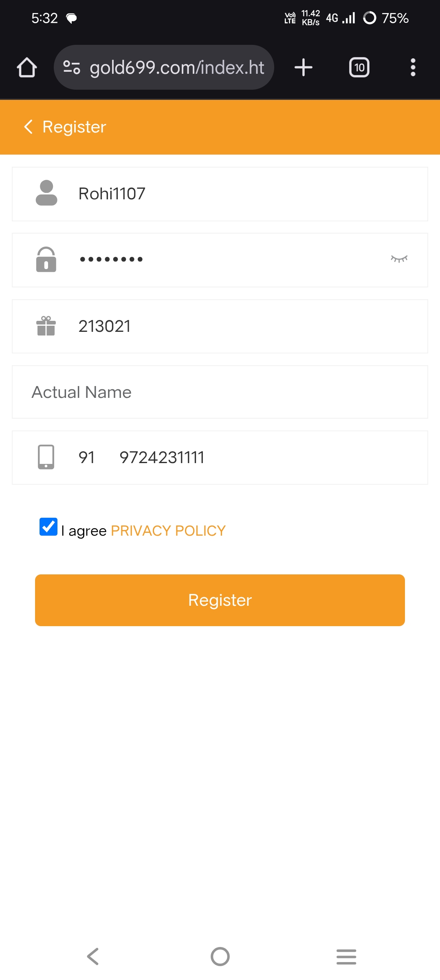Screen dimensions: 440x980
Task: Toggle password visibility eye icon
Action: point(399,259)
